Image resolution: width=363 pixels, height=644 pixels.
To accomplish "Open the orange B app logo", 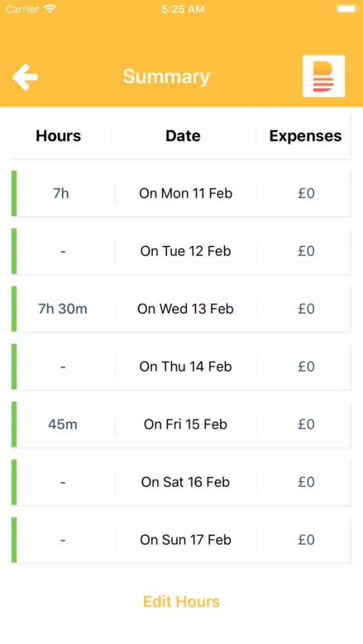I will click(x=324, y=76).
